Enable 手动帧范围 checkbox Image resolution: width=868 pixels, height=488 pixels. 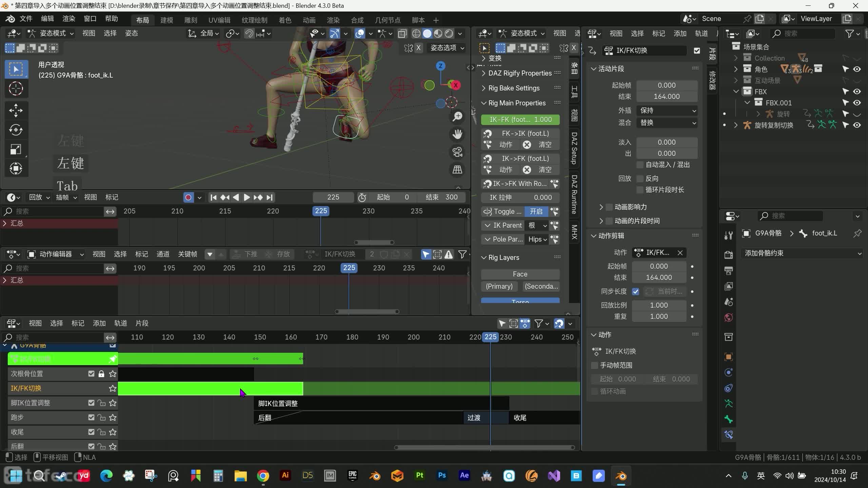[x=594, y=365]
